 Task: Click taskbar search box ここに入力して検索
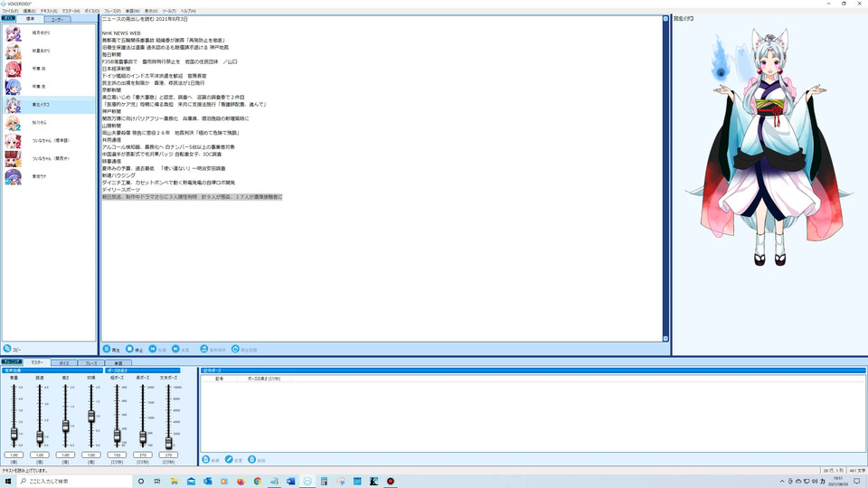(x=74, y=482)
